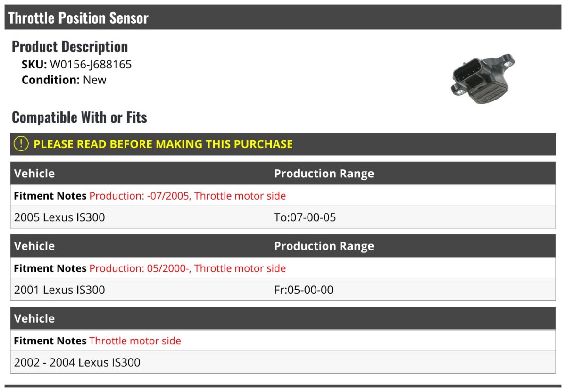Click the "To:07-00-05" production range value

[305, 217]
